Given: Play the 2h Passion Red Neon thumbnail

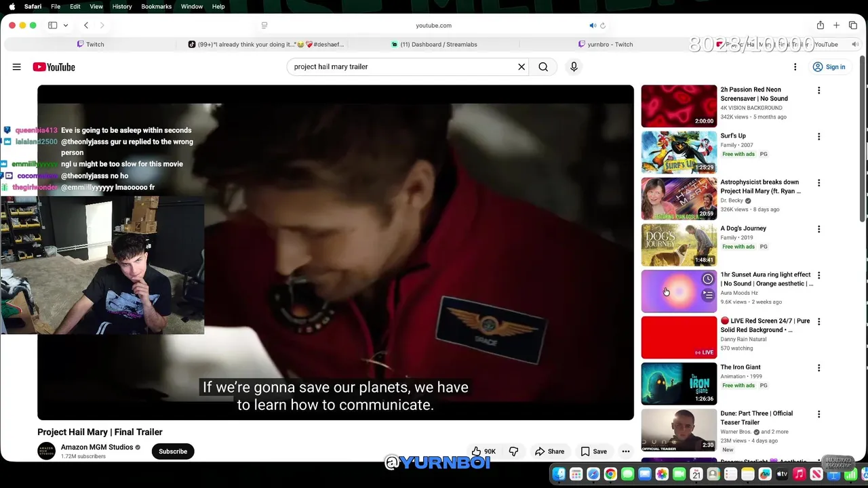Looking at the screenshot, I should click(679, 106).
